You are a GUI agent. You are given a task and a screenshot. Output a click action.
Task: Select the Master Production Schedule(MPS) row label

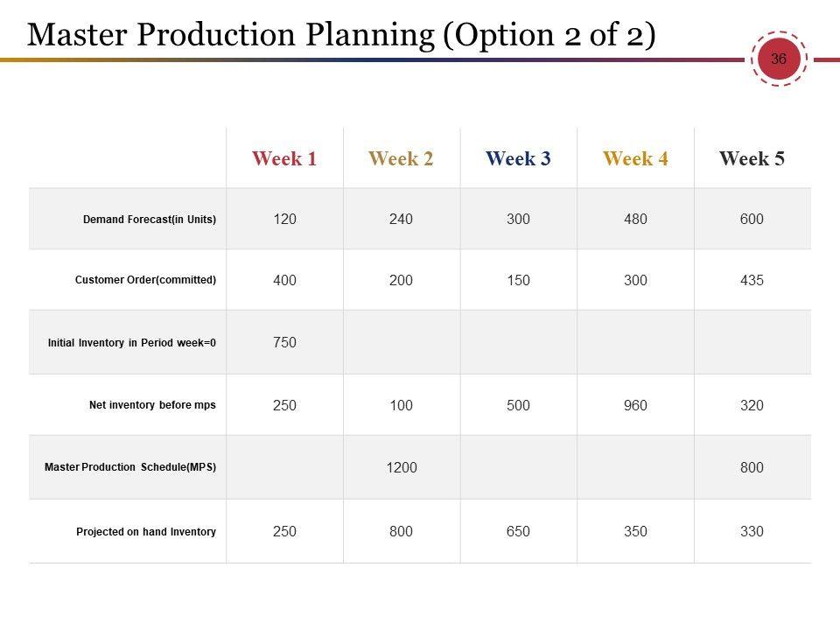coord(130,467)
